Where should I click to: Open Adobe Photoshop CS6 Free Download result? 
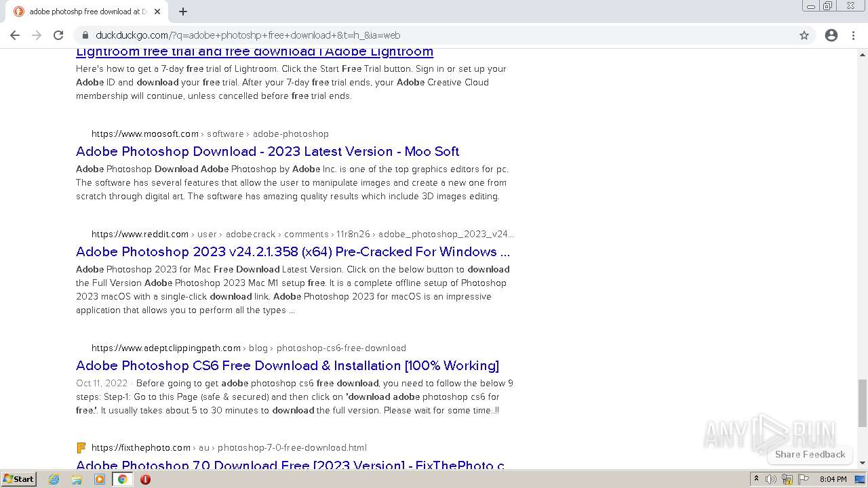(288, 365)
